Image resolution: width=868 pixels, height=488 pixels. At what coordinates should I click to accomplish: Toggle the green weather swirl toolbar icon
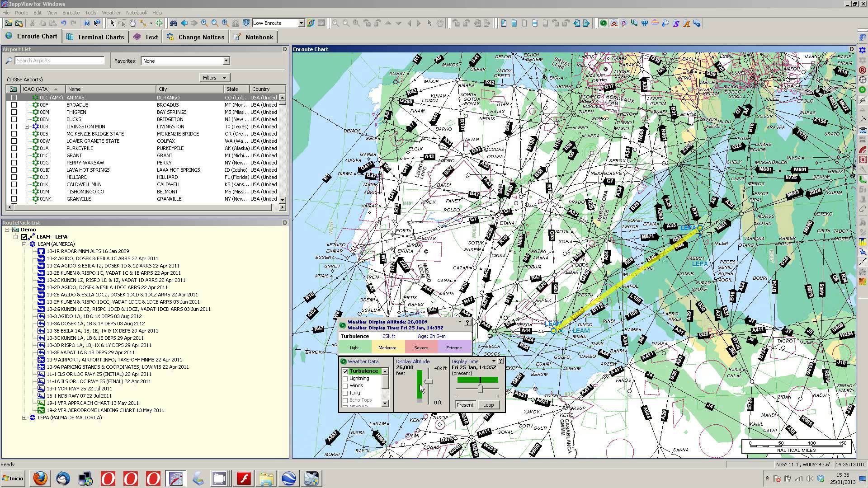pos(603,23)
